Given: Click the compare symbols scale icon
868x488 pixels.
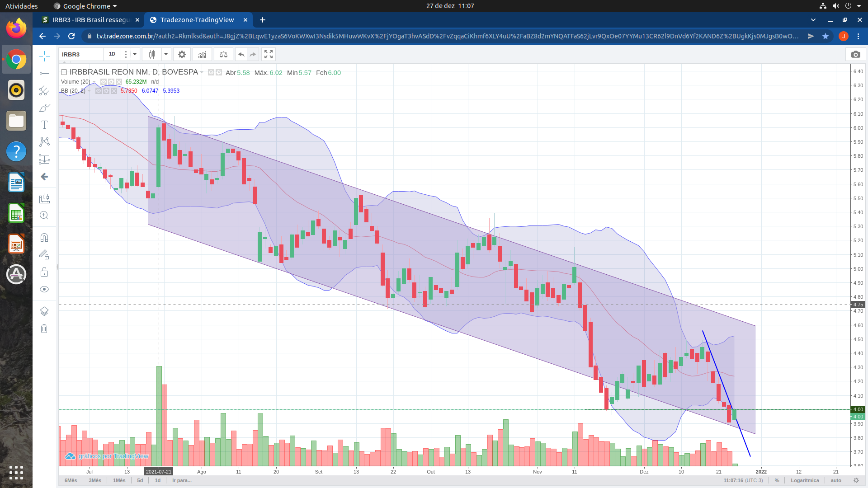Looking at the screenshot, I should [x=223, y=54].
